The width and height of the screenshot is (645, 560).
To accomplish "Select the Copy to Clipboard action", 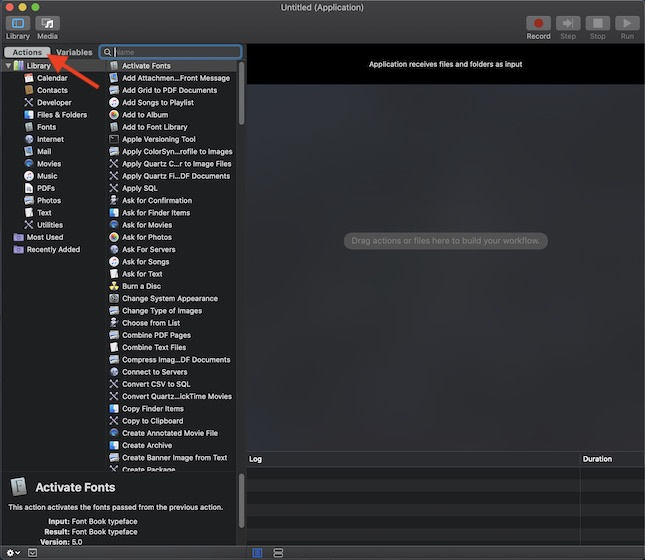I will (152, 421).
